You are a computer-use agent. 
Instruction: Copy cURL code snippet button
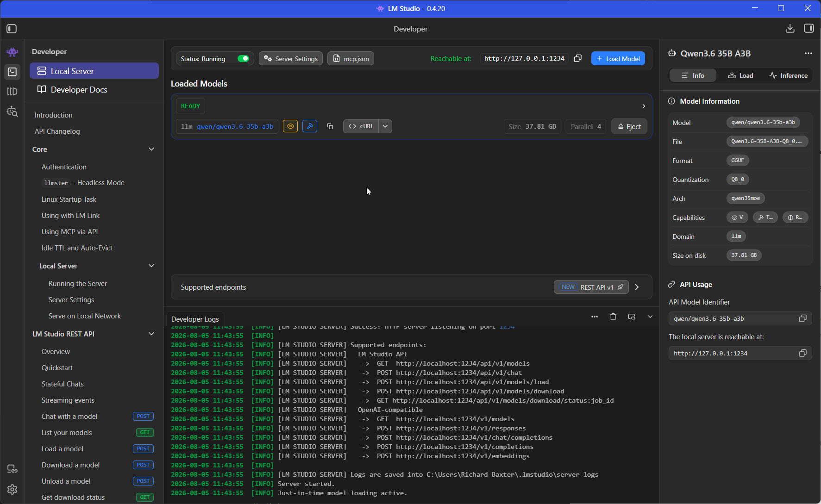coord(361,126)
